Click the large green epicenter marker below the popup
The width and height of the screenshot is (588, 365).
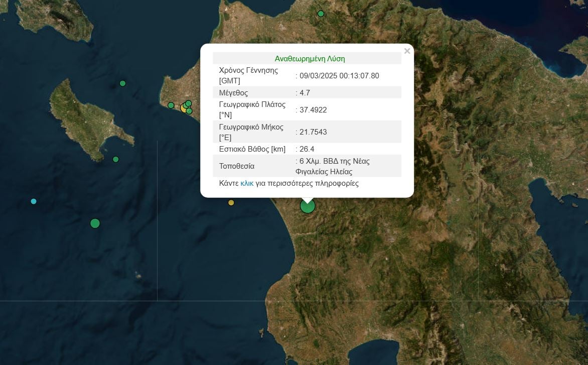point(308,206)
